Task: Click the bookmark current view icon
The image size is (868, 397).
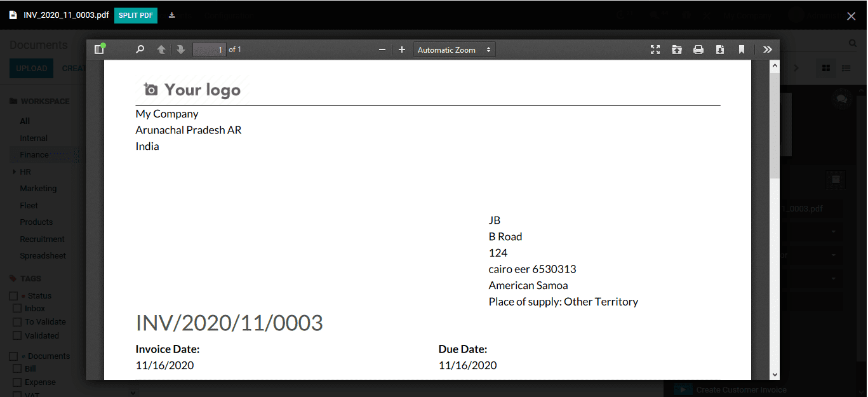Action: coord(742,50)
